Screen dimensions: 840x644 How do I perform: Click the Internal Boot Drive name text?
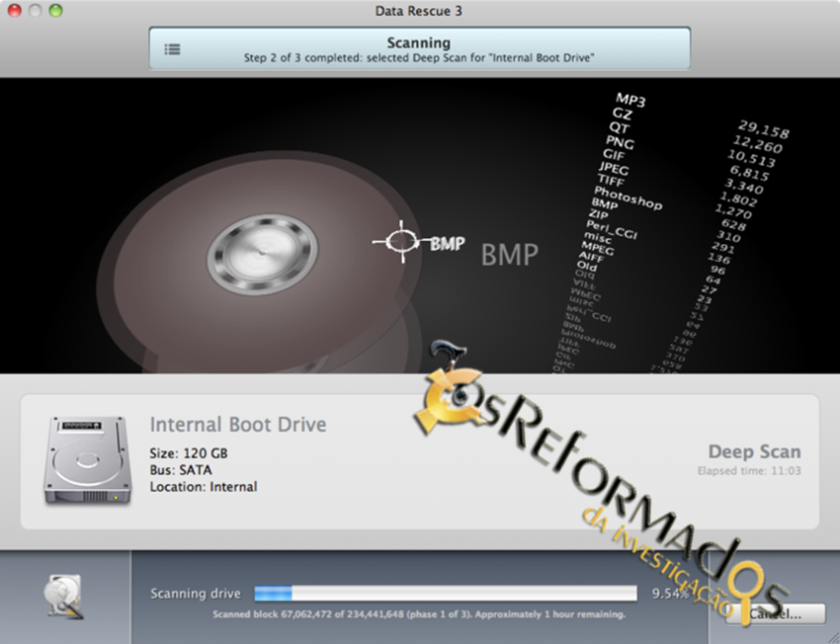click(x=238, y=426)
